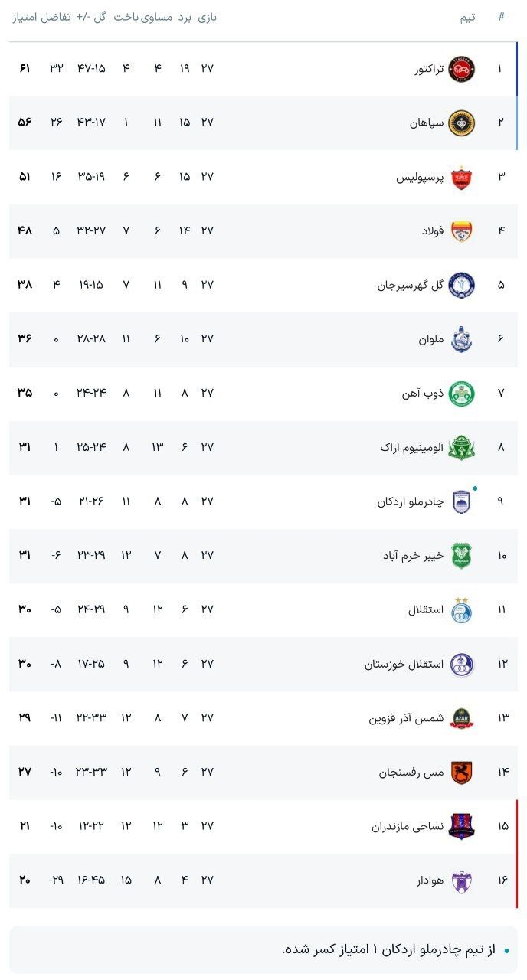Open the Foolad team logo
This screenshot has height=980, width=527.
coord(461,230)
